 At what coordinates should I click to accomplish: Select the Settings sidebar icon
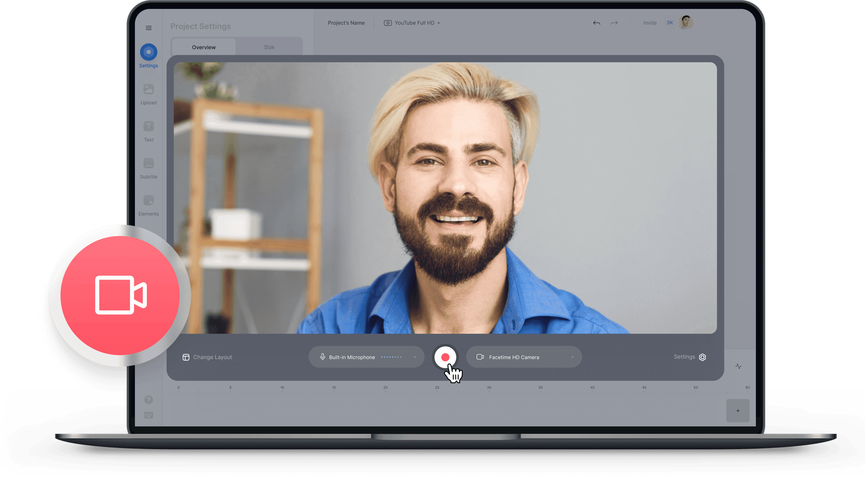[x=149, y=52]
